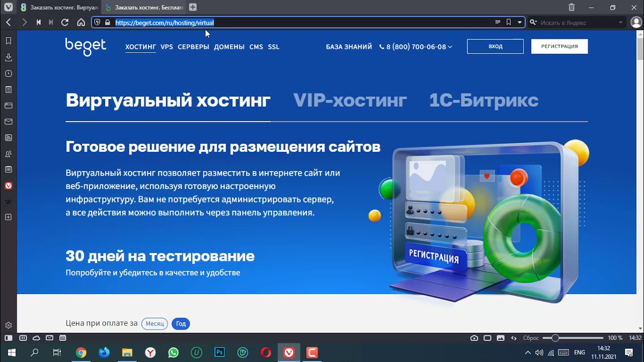Open the Vivaldi main menu icon

9,7
